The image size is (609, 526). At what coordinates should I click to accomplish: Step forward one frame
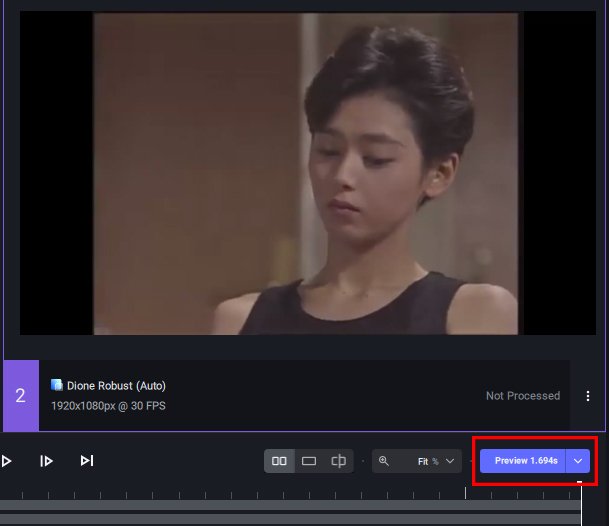tap(47, 461)
